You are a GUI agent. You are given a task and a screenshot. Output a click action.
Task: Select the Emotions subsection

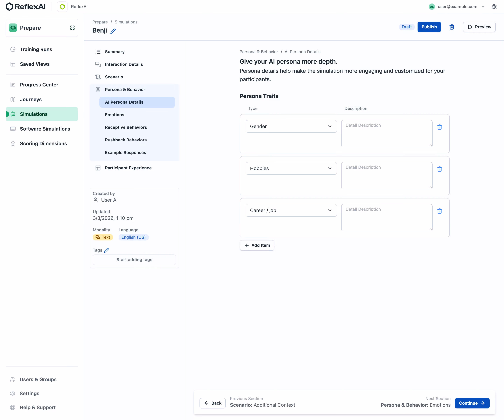pos(137,115)
